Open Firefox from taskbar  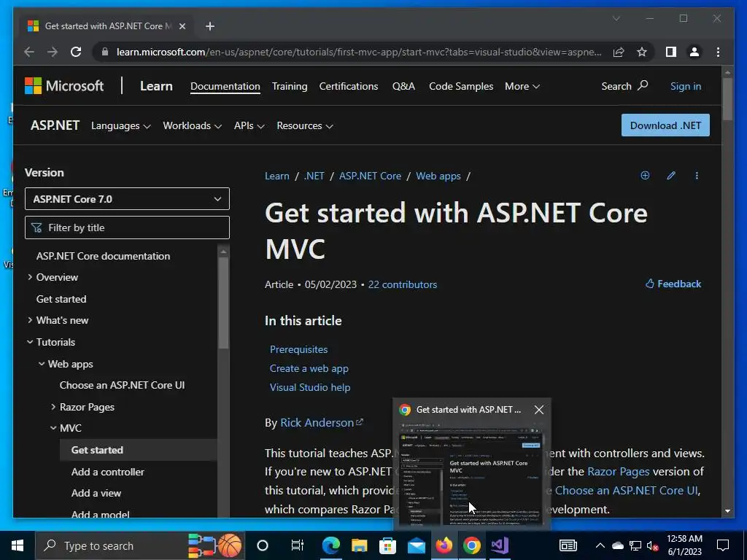click(444, 545)
